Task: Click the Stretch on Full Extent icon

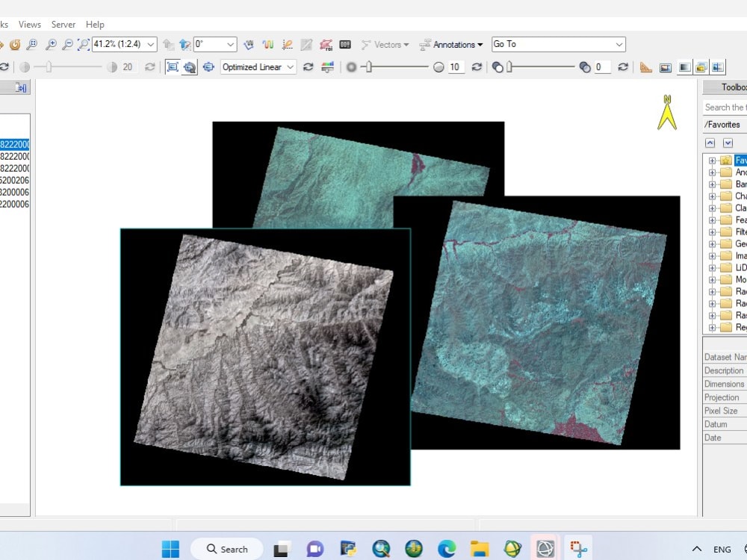Action: 173,67
